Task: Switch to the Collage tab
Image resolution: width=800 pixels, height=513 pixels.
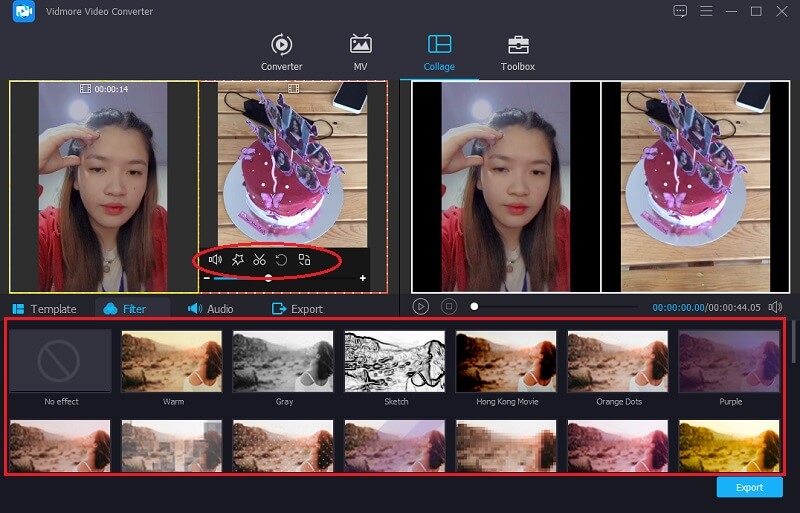Action: coord(439,52)
